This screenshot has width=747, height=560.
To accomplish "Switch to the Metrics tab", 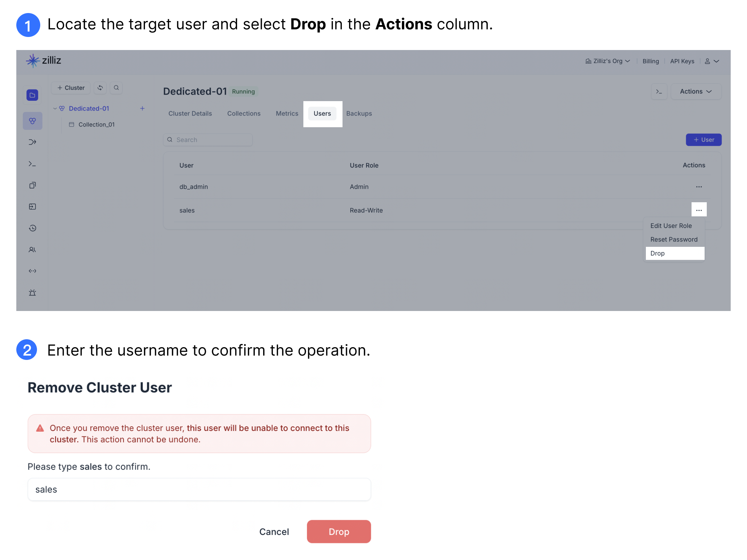I will (x=287, y=113).
